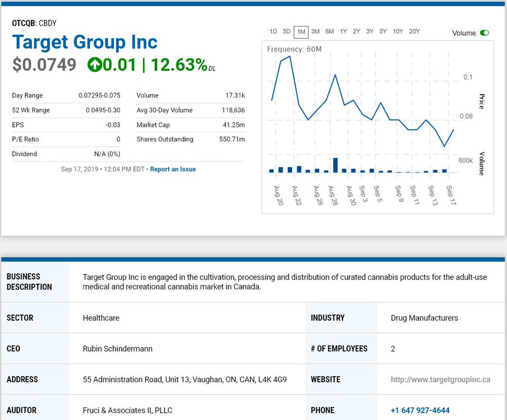Click the Avg 30-Day Volume value 118,636
The image size is (507, 420).
pos(233,110)
